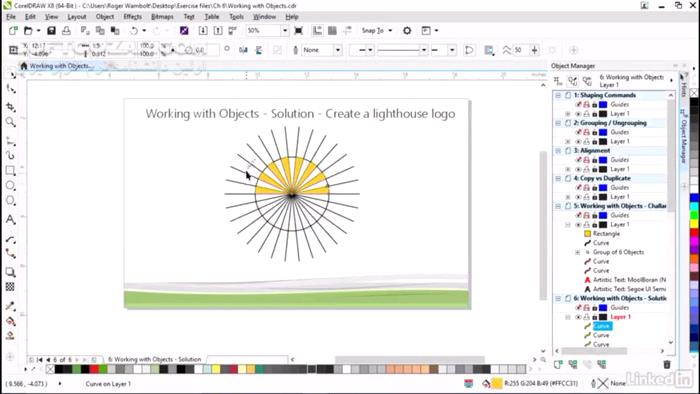Expand Layer 1 under 3: Alignment
Image resolution: width=700 pixels, height=394 pixels.
pos(568,169)
